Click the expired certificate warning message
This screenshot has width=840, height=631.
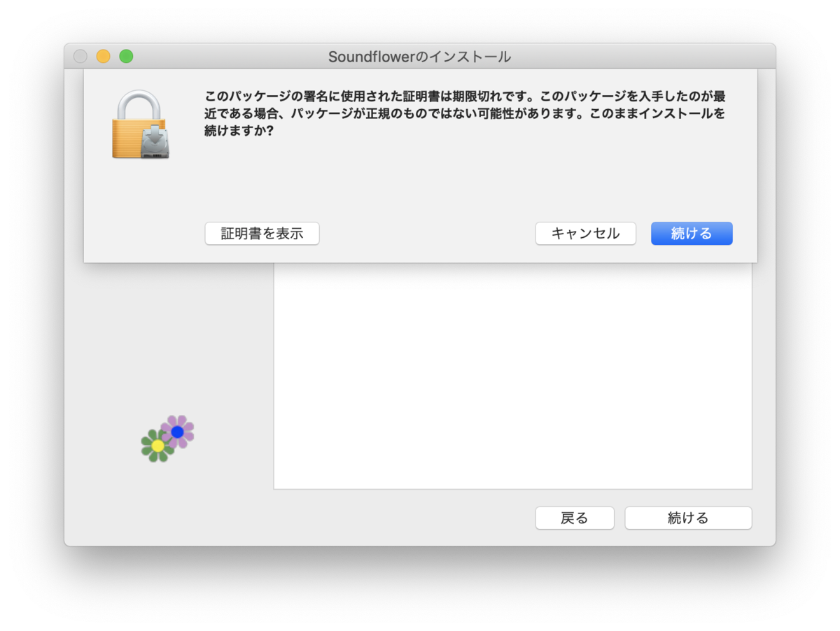[x=465, y=113]
